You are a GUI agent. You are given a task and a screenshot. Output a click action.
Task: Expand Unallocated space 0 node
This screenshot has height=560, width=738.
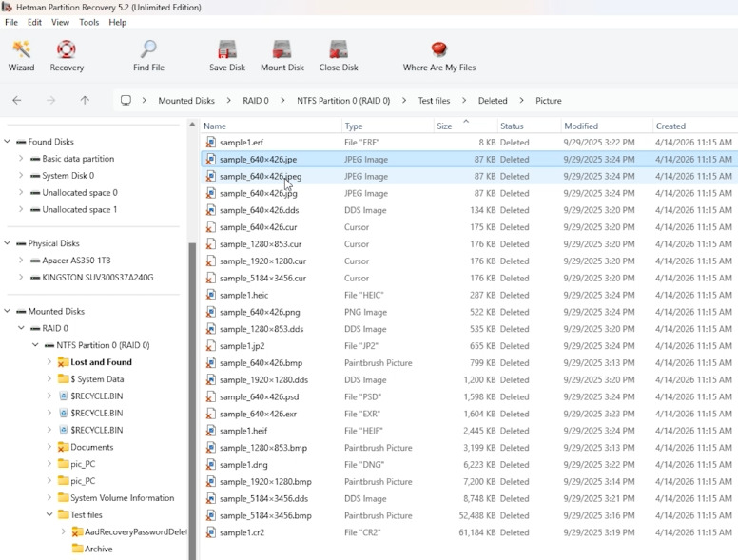point(21,192)
